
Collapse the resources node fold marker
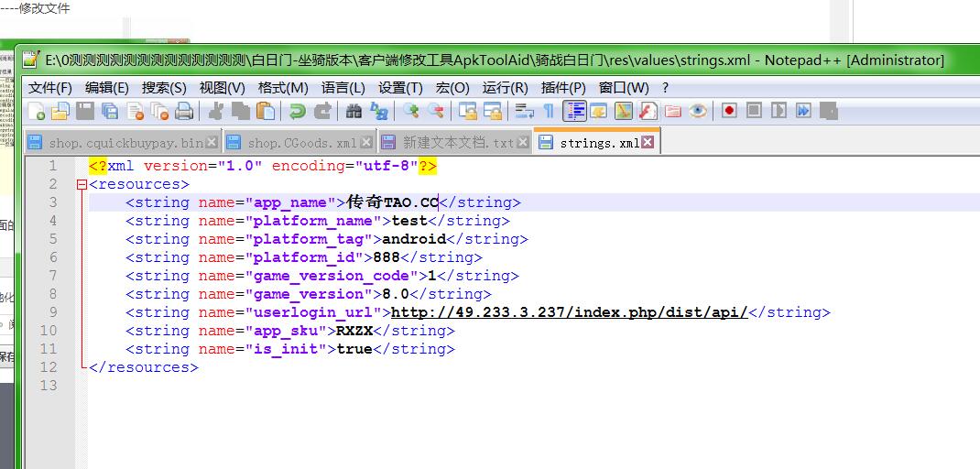(82, 184)
